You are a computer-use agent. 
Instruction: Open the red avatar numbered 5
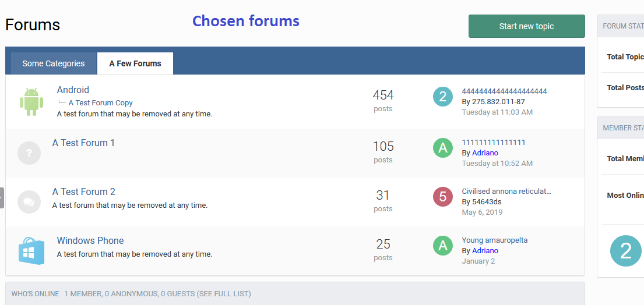click(443, 197)
